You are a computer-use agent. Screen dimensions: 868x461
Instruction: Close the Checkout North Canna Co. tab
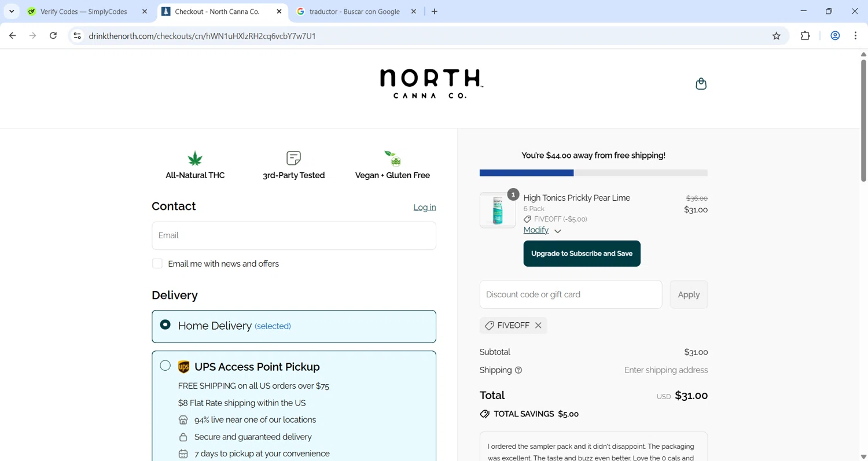(x=279, y=12)
